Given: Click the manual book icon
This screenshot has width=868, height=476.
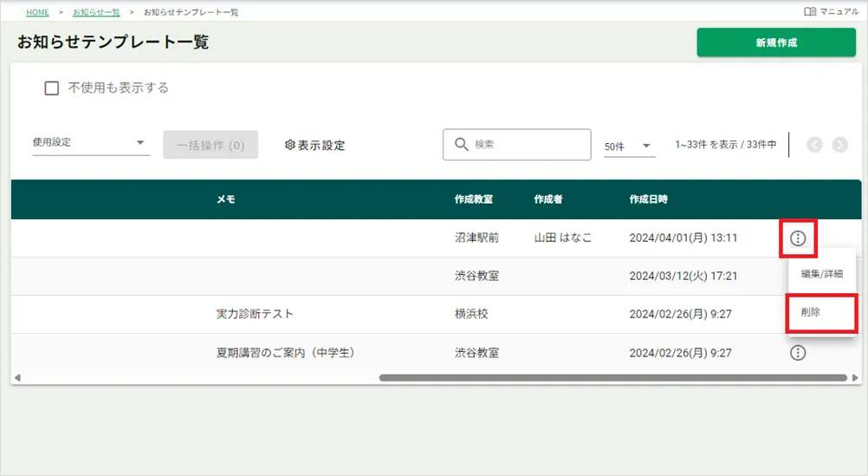Looking at the screenshot, I should pos(810,11).
